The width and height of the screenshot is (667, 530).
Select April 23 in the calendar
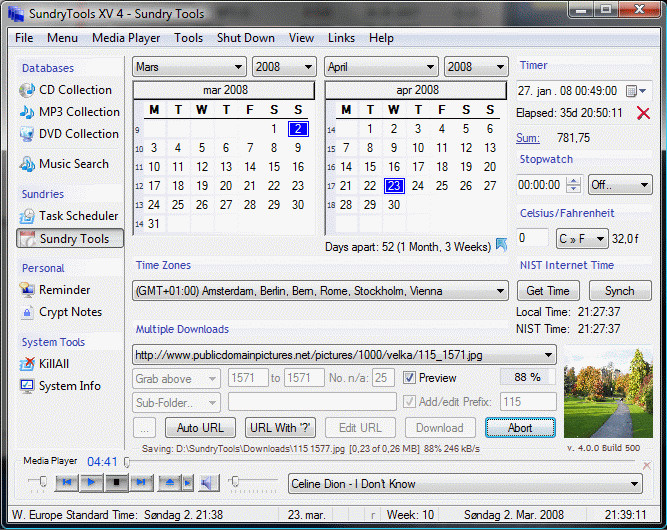[x=394, y=186]
